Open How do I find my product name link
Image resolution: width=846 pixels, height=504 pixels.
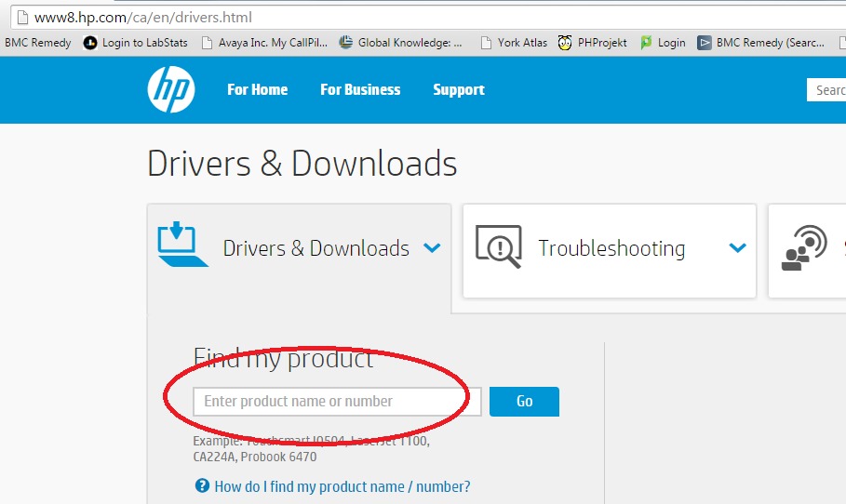pos(342,486)
